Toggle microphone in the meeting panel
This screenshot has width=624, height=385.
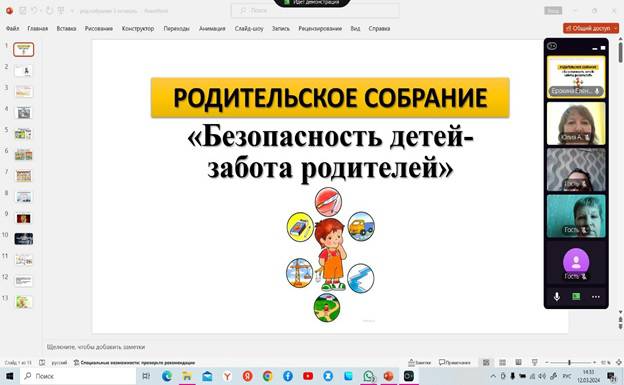pos(556,297)
